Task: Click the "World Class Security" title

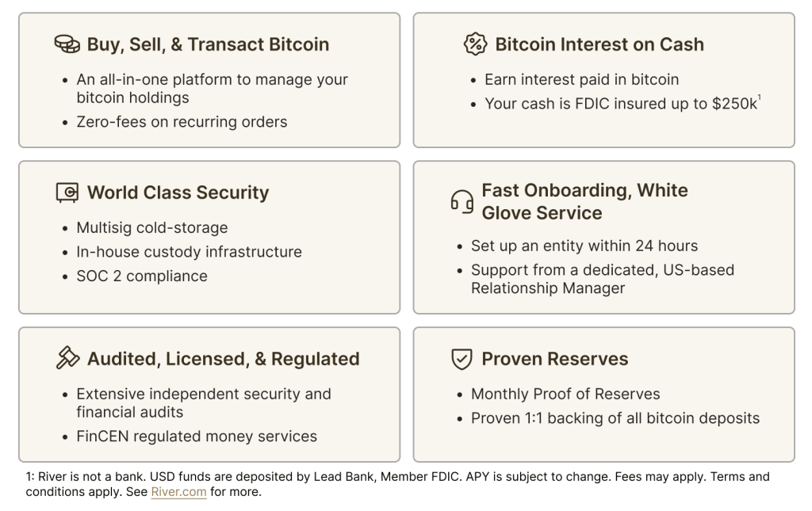Action: click(x=178, y=193)
